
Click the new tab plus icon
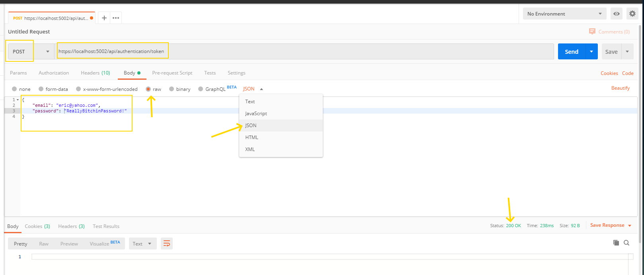104,18
